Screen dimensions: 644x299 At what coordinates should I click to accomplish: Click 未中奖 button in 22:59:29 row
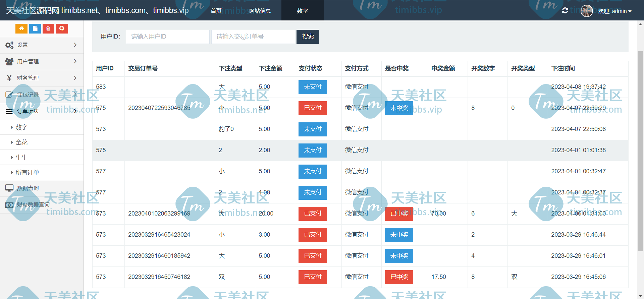click(x=399, y=108)
